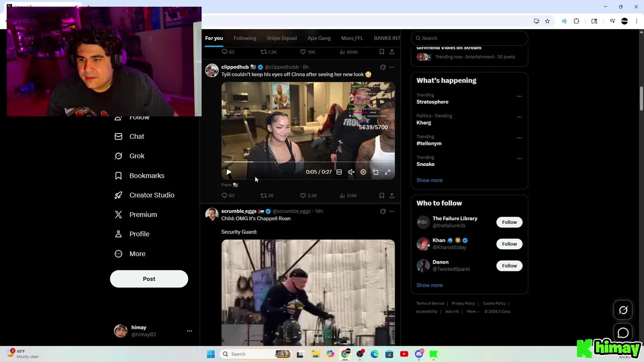View analytics for post with 214K views

pyautogui.click(x=348, y=196)
